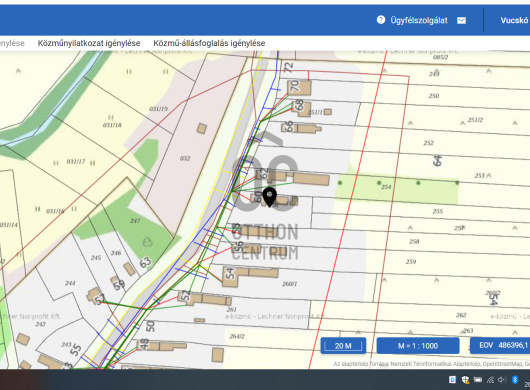Select parcel label 255
This screenshot has width=530, height=390.
click(x=437, y=211)
